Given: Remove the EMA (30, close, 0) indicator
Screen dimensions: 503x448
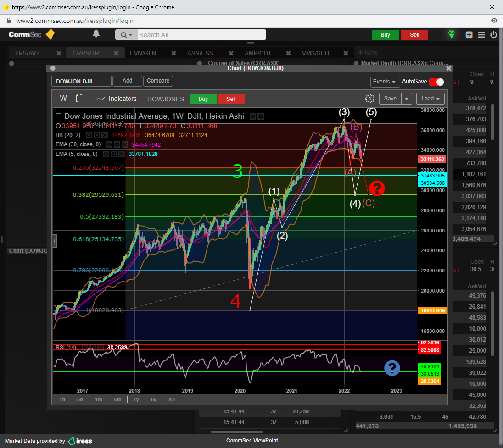Looking at the screenshot, I should click(124, 144).
